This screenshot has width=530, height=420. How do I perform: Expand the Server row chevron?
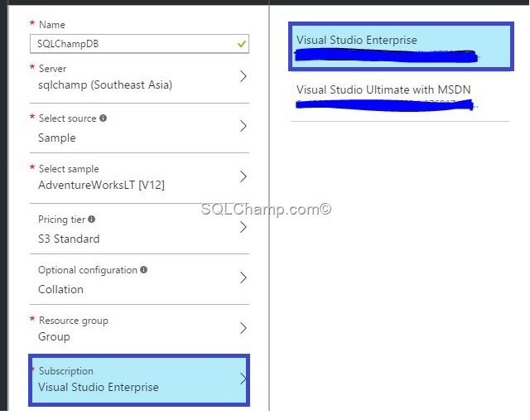pyautogui.click(x=243, y=76)
